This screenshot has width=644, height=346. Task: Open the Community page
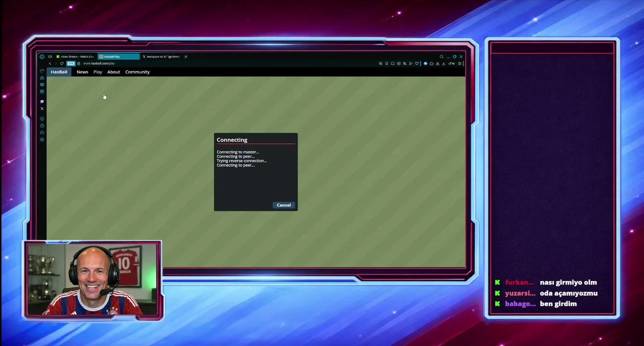(x=138, y=72)
